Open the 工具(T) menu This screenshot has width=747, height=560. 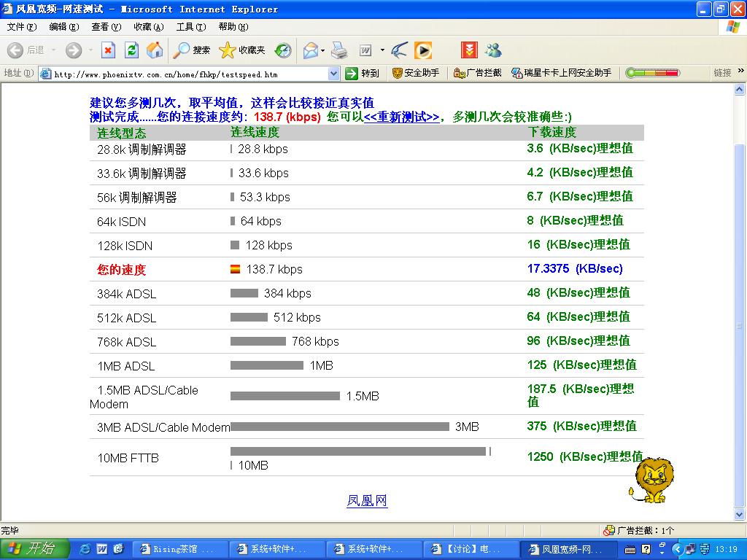191,27
